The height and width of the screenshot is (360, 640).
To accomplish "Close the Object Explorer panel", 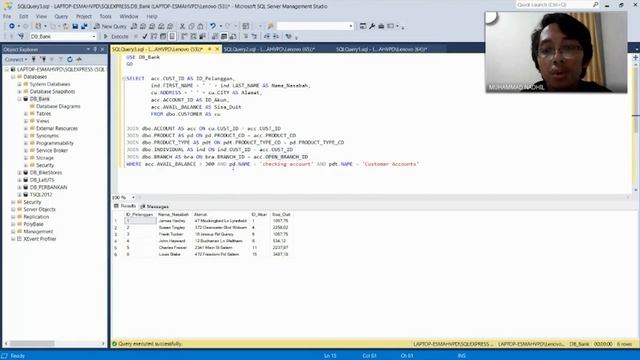I will (102, 49).
